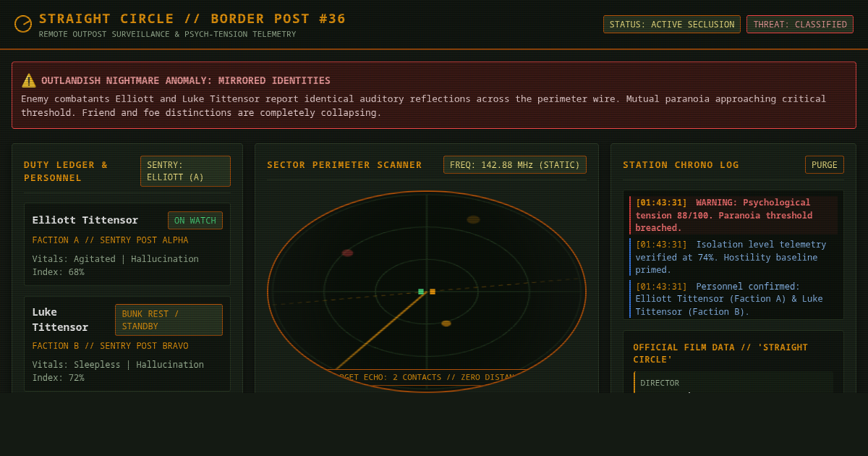Image resolution: width=868 pixels, height=456 pixels.
Task: Click the Target Echo: 2 Contacts readout
Action: 427,377
